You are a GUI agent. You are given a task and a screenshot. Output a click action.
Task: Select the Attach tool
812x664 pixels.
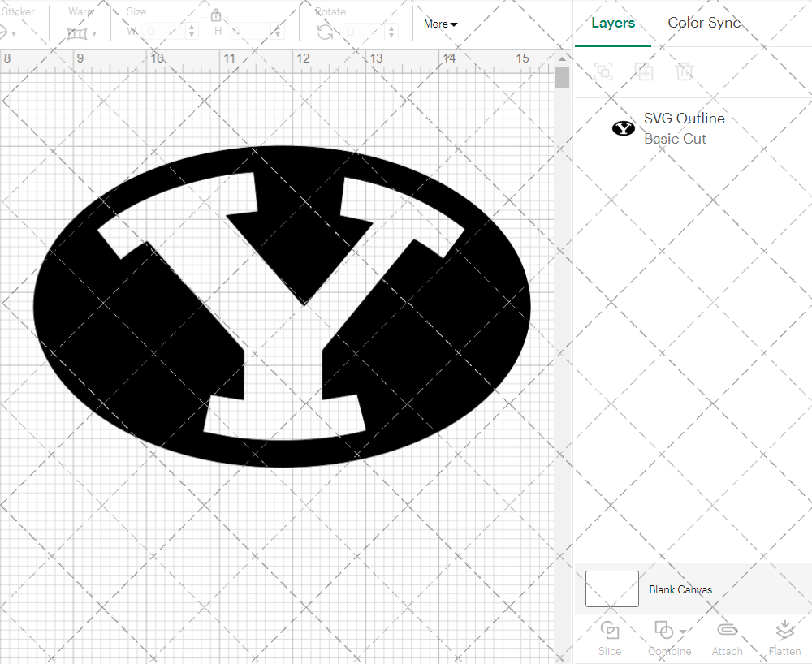click(727, 637)
